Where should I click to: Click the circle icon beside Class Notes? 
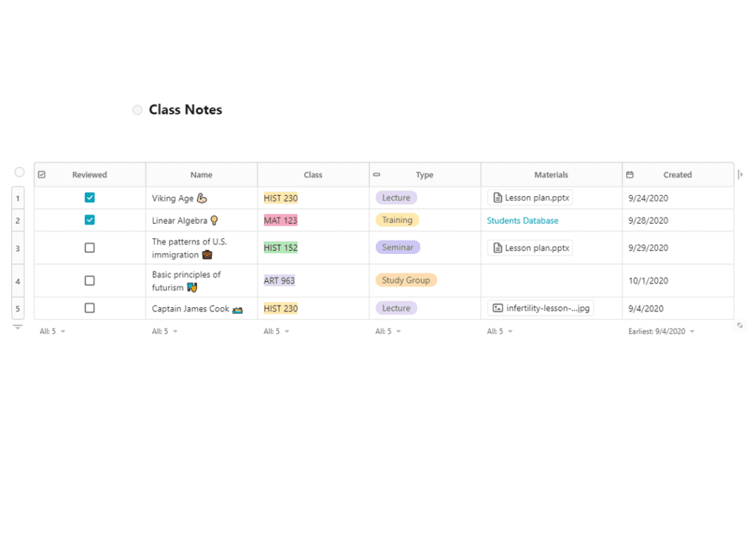(x=137, y=110)
